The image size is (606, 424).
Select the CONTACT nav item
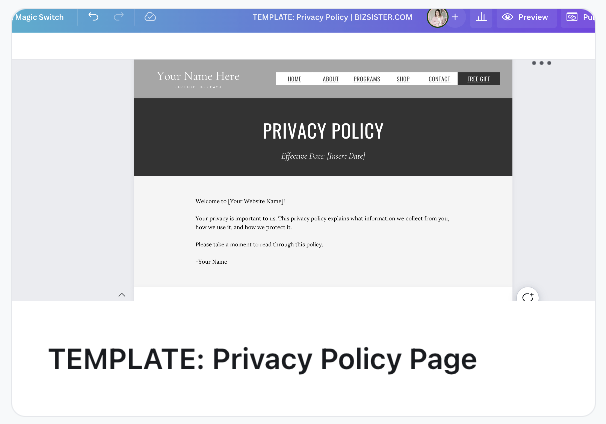click(x=438, y=79)
